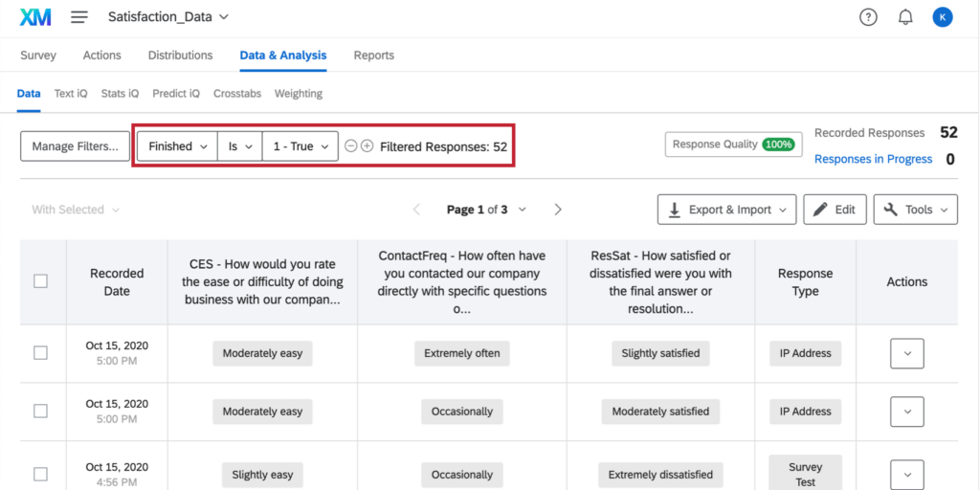980x490 pixels.
Task: Click the Manage Filters button
Action: [x=75, y=146]
